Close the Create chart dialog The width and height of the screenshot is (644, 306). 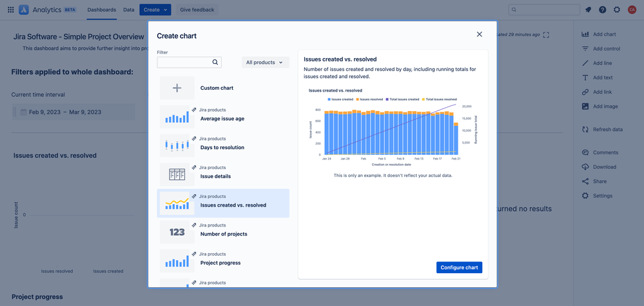480,35
